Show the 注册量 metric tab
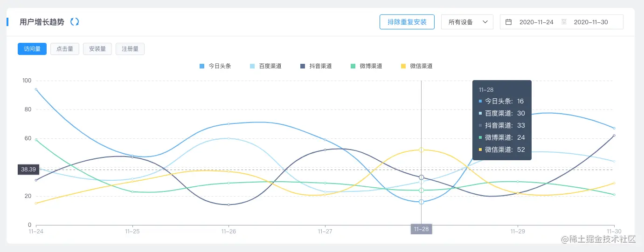 pos(130,49)
